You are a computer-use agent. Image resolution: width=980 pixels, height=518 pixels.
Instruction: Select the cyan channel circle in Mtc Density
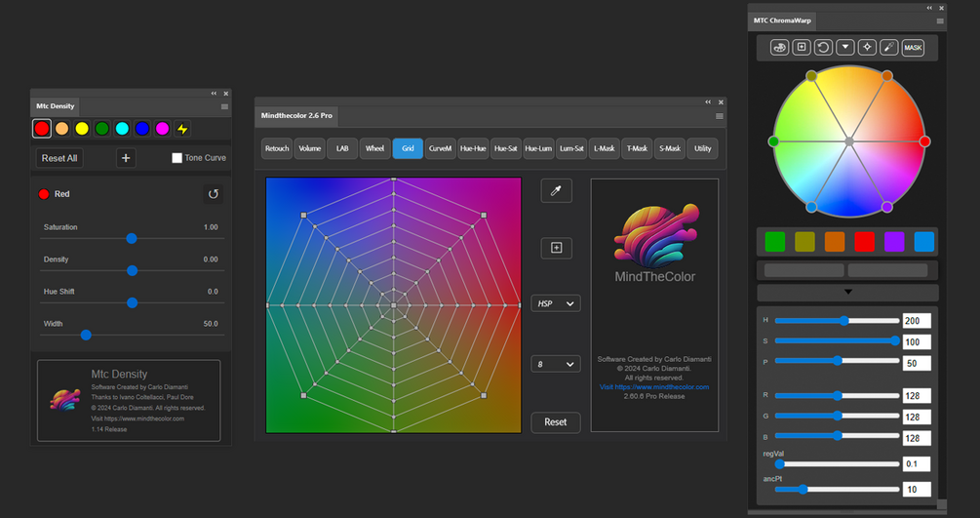coord(122,129)
